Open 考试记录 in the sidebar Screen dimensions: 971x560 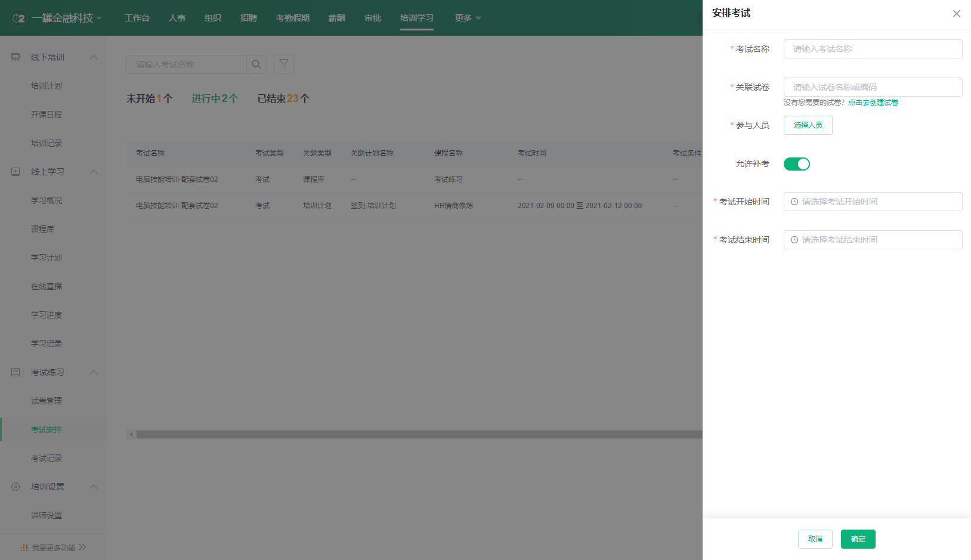pyautogui.click(x=47, y=458)
